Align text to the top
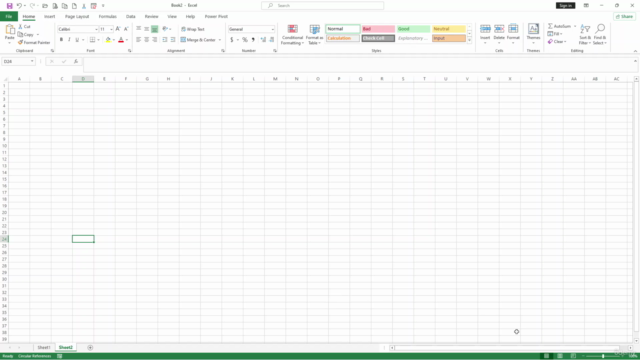This screenshot has height=360, width=640. [x=139, y=29]
